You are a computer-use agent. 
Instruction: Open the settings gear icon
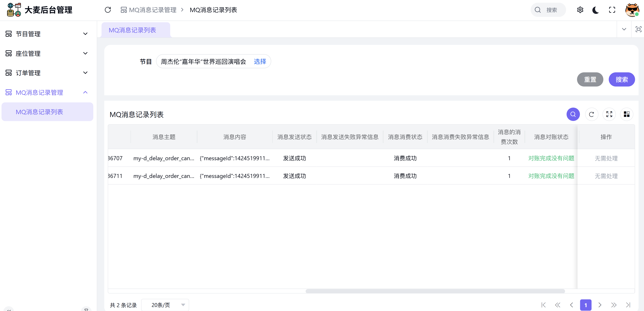(580, 10)
